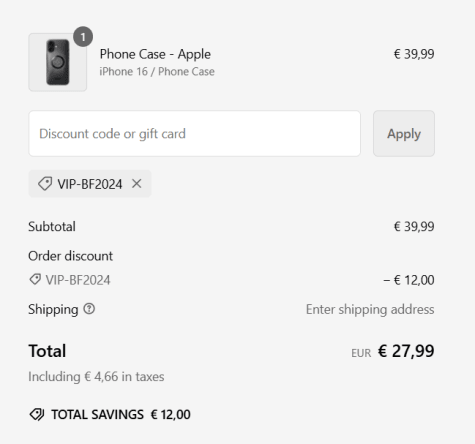Click the Apply discount button
This screenshot has width=475, height=444.
coord(404,133)
